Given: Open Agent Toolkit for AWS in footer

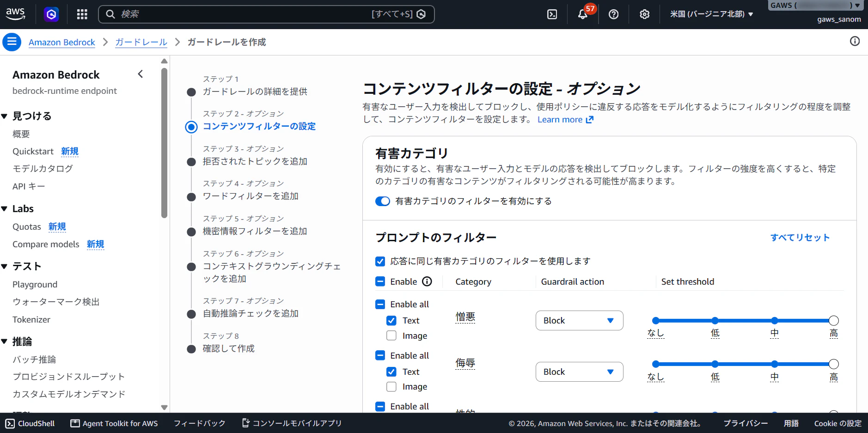Looking at the screenshot, I should point(114,423).
